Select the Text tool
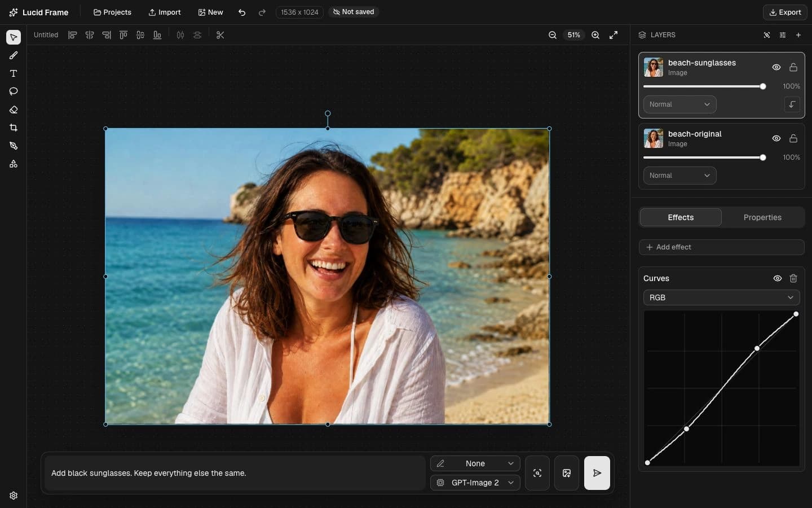 (x=14, y=73)
